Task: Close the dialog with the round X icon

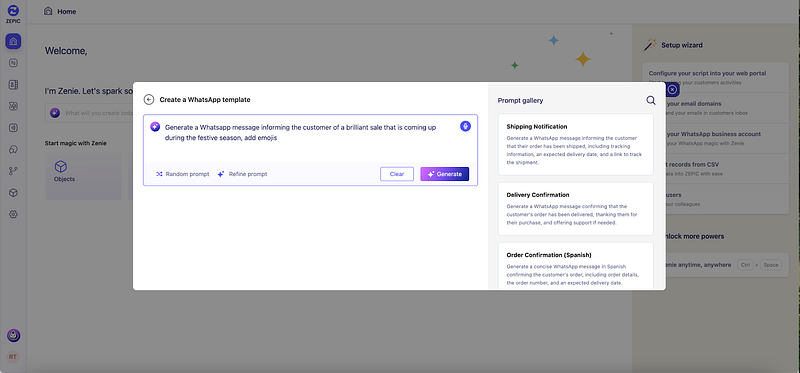Action: tap(672, 90)
